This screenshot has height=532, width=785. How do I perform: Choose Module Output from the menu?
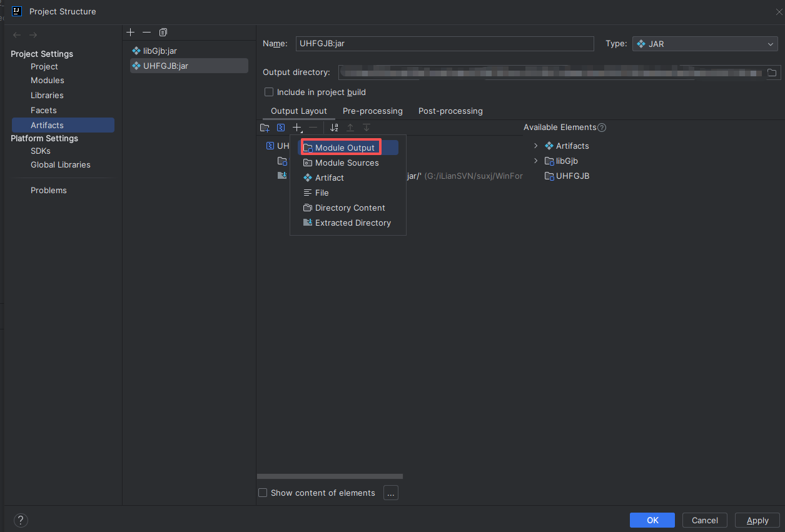pyautogui.click(x=350, y=148)
